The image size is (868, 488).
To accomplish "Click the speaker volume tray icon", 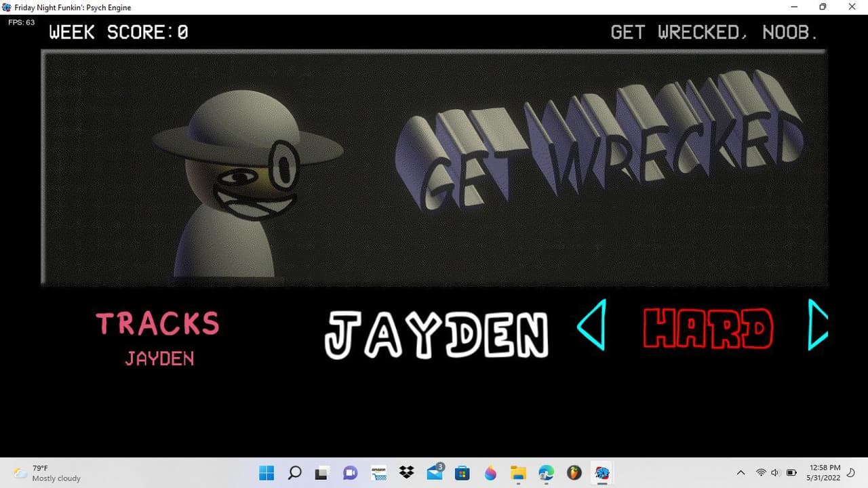I will pyautogui.click(x=775, y=473).
